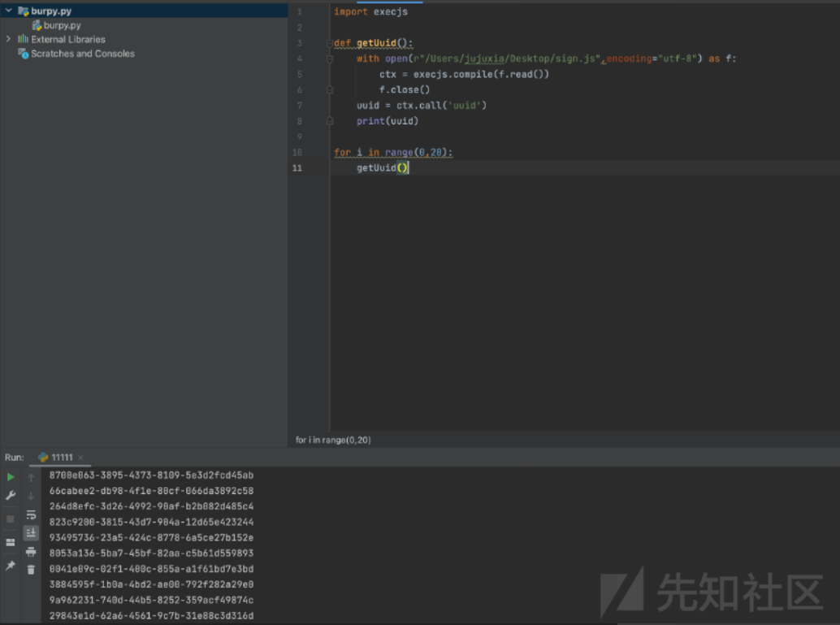
Task: Click the External Libraries icon in project tree
Action: [x=23, y=39]
